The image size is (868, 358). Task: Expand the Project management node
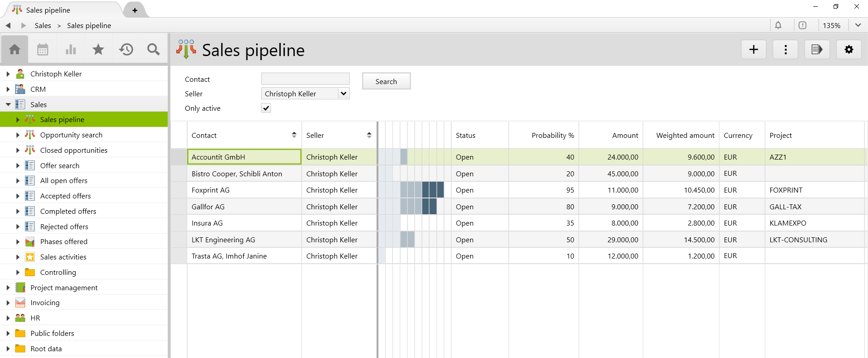tap(8, 287)
